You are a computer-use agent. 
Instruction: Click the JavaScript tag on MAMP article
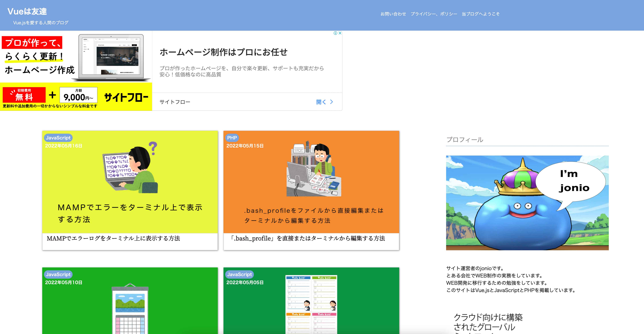58,138
